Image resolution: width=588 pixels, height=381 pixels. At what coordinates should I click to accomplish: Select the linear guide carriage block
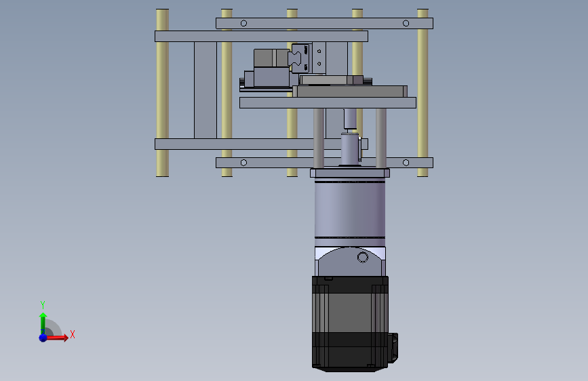[x=301, y=58]
